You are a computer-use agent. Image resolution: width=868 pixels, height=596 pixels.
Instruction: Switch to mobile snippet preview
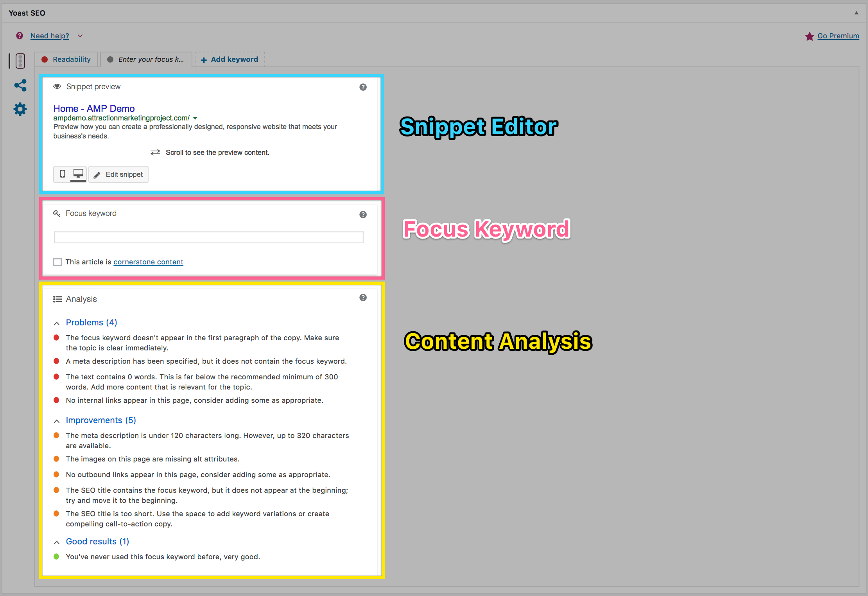click(x=62, y=174)
